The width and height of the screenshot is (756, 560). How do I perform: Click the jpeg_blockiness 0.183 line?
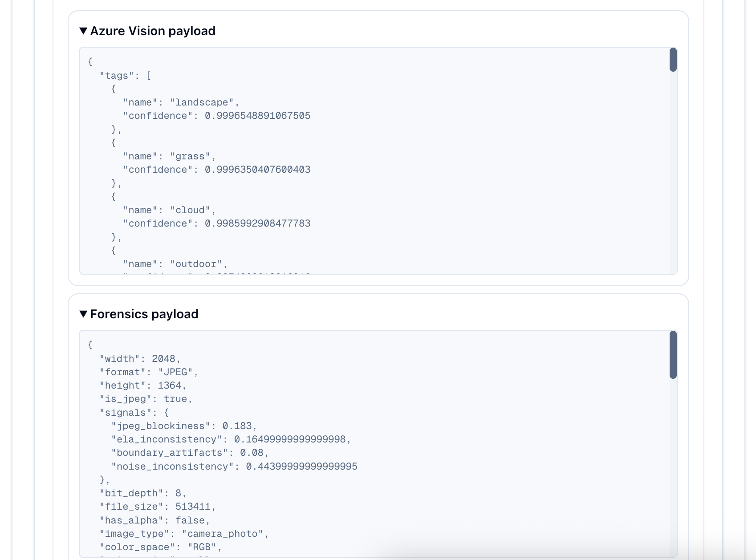coord(184,426)
